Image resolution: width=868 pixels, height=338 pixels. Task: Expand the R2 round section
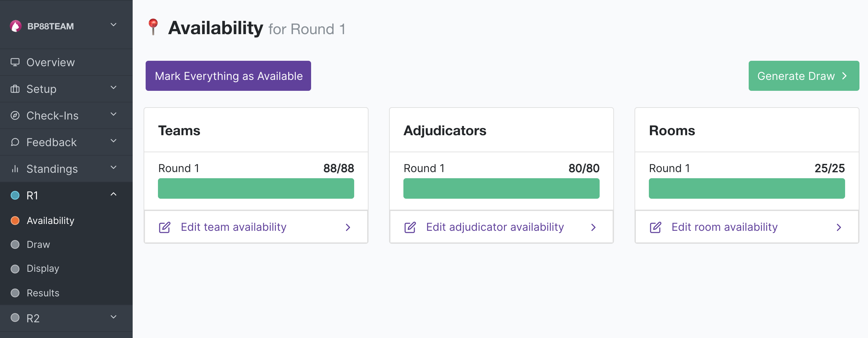pyautogui.click(x=113, y=317)
